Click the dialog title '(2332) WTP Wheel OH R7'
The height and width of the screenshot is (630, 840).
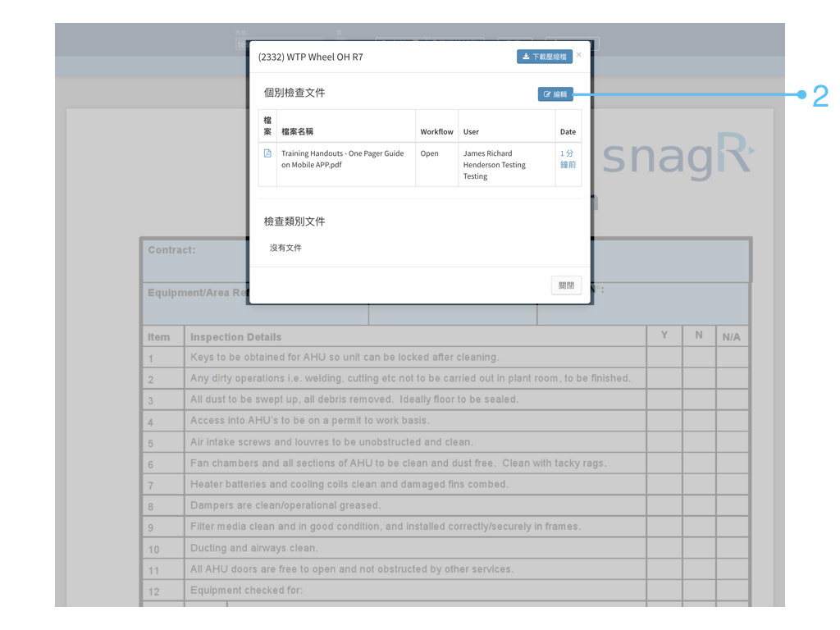pyautogui.click(x=311, y=57)
